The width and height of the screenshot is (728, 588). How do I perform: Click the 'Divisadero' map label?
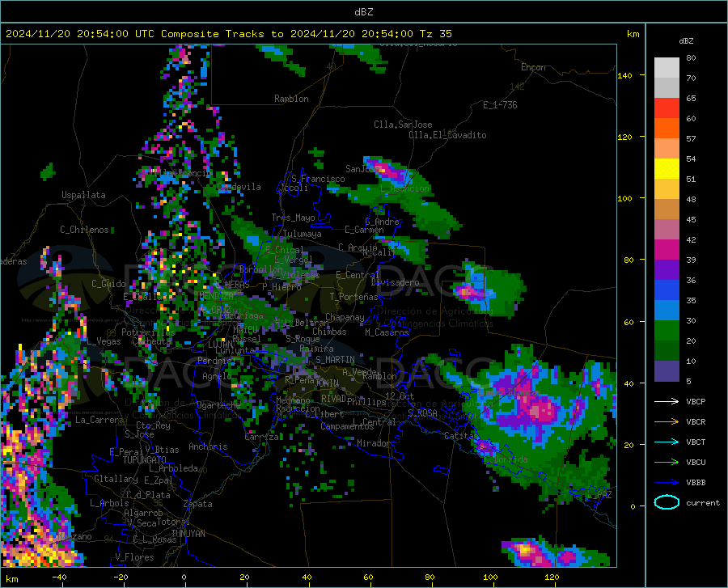[x=395, y=282]
